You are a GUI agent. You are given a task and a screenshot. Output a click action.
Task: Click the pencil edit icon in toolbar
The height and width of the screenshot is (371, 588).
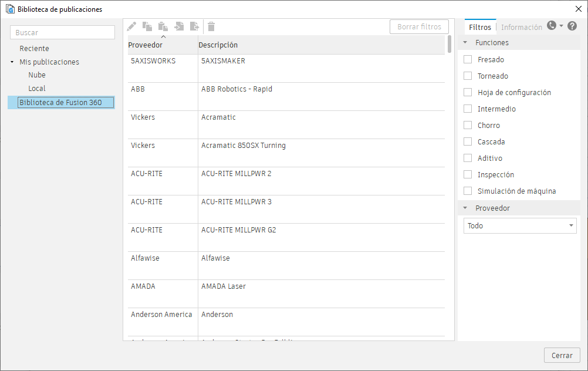(x=131, y=26)
